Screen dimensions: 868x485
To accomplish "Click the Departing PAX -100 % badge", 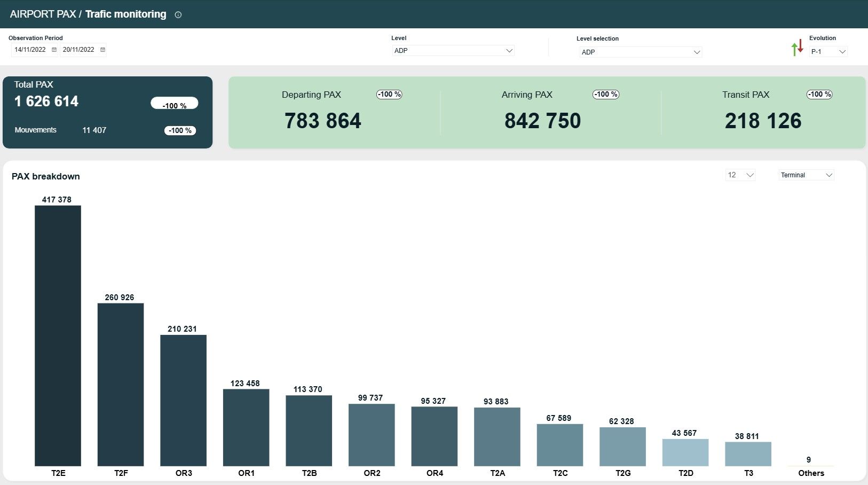I will (x=389, y=95).
